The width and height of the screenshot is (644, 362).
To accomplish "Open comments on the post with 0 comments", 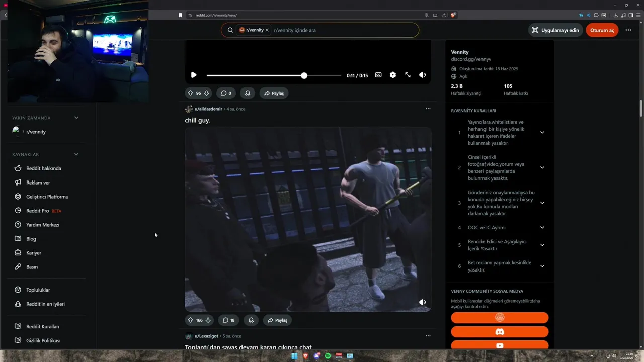I will point(226,93).
